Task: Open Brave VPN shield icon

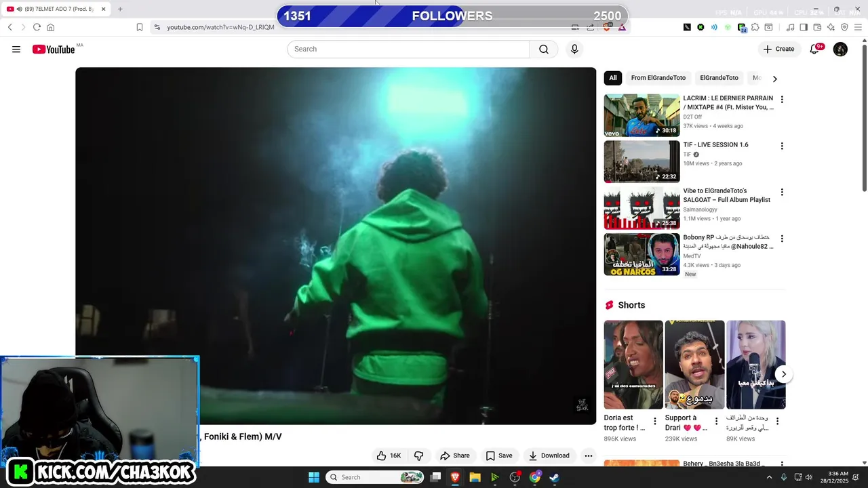Action: pyautogui.click(x=844, y=27)
